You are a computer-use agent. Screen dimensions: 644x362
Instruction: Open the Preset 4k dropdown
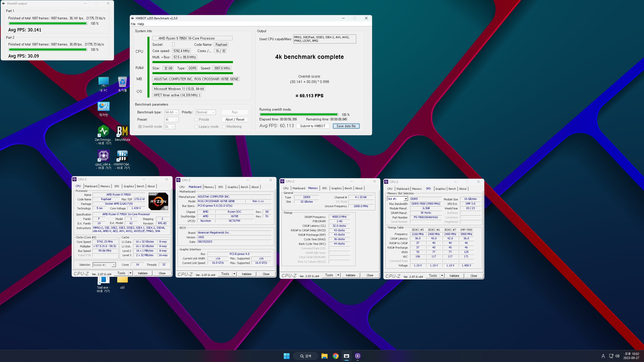pos(172,120)
